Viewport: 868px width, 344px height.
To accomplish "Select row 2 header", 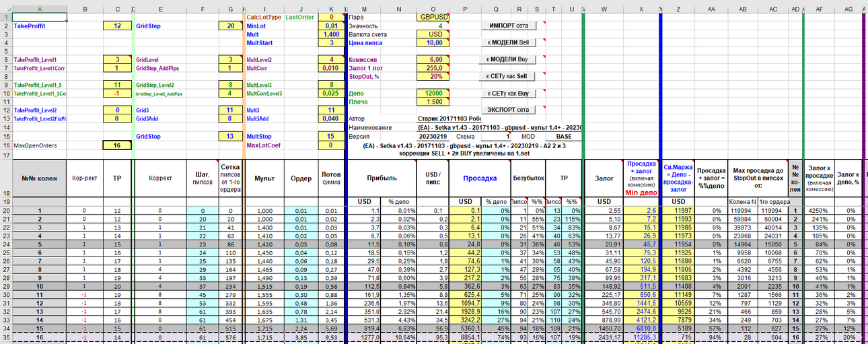I will (6, 26).
